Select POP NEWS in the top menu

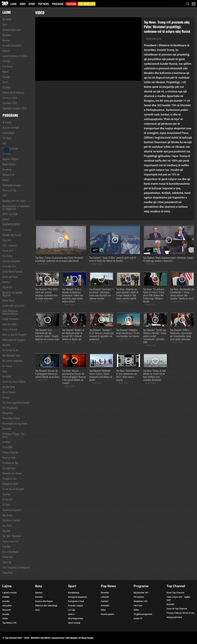[44, 4]
